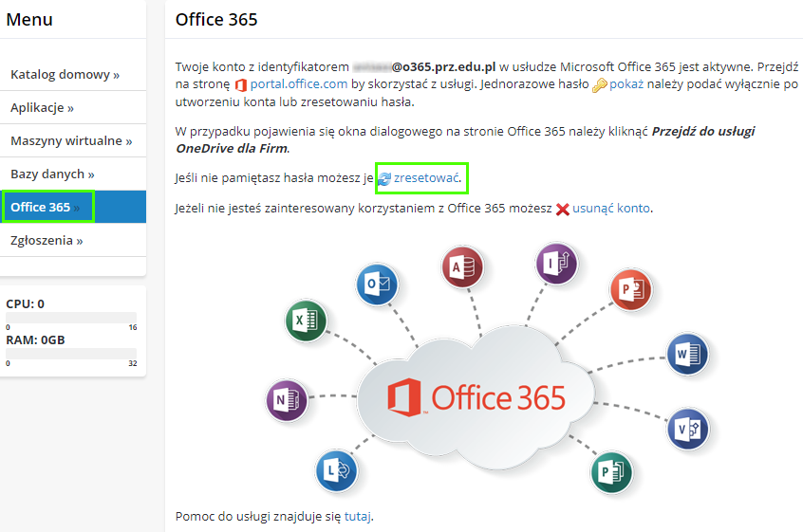Click the zresetować password link

[x=426, y=178]
